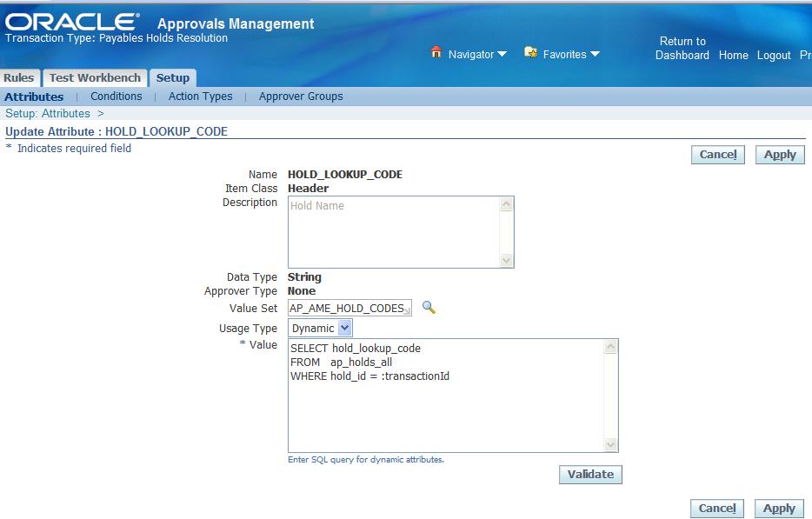Open the Conditions subtab
The width and height of the screenshot is (812, 519).
(116, 96)
